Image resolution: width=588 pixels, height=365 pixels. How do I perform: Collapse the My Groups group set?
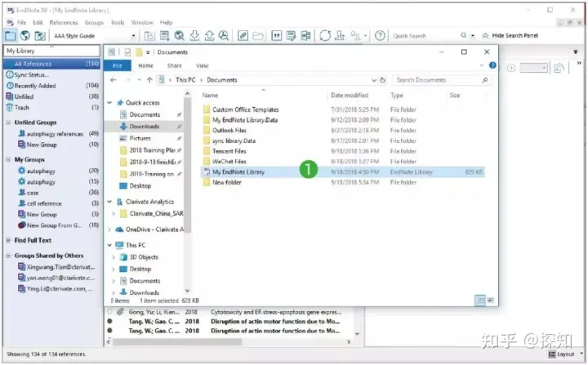8,159
